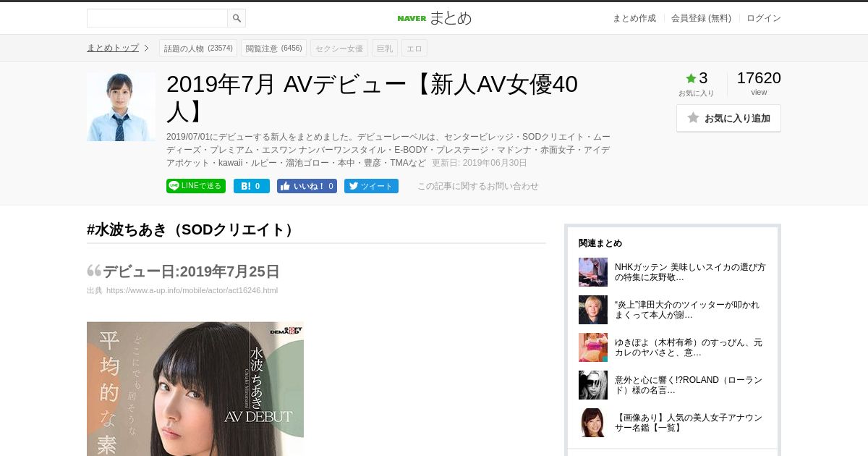Click thumbnail for 女子アナウンサー article

(x=593, y=423)
